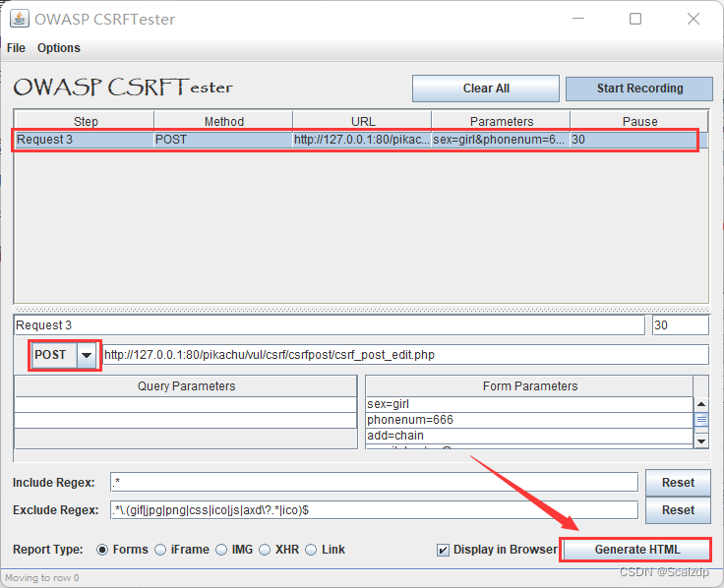The width and height of the screenshot is (724, 588).
Task: Click the Query Parameters header
Action: (186, 386)
